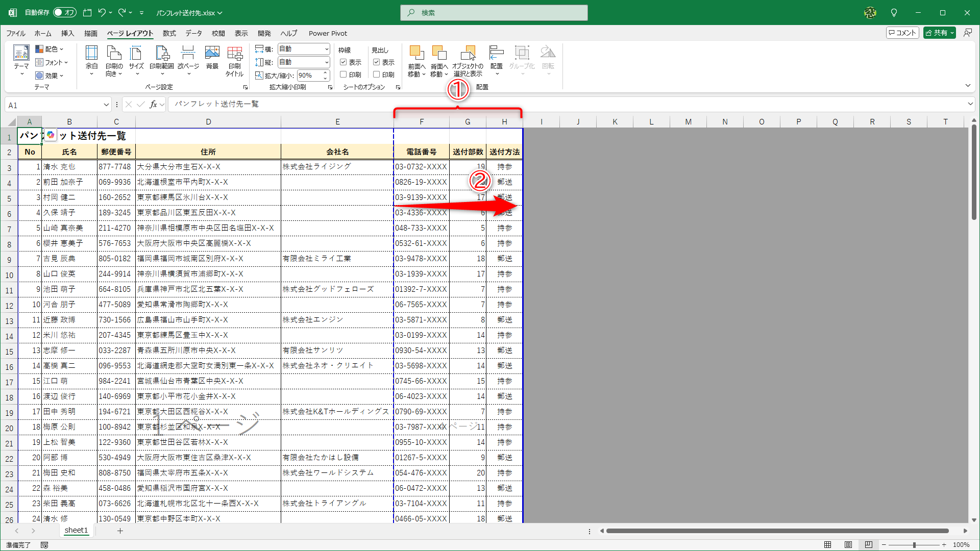見出しの表示チェックボックスを無効にする
Screen dimensions: 980x551
coord(377,62)
